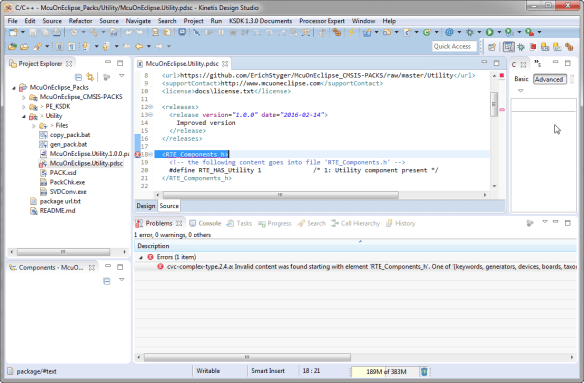The width and height of the screenshot is (584, 383).
Task: Maximize the Problems view panel
Action: (x=568, y=223)
